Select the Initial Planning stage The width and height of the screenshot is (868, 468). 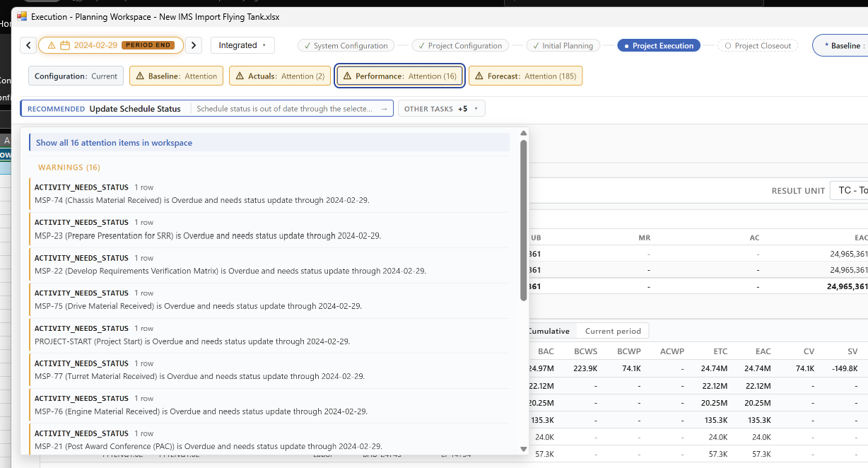coord(563,45)
